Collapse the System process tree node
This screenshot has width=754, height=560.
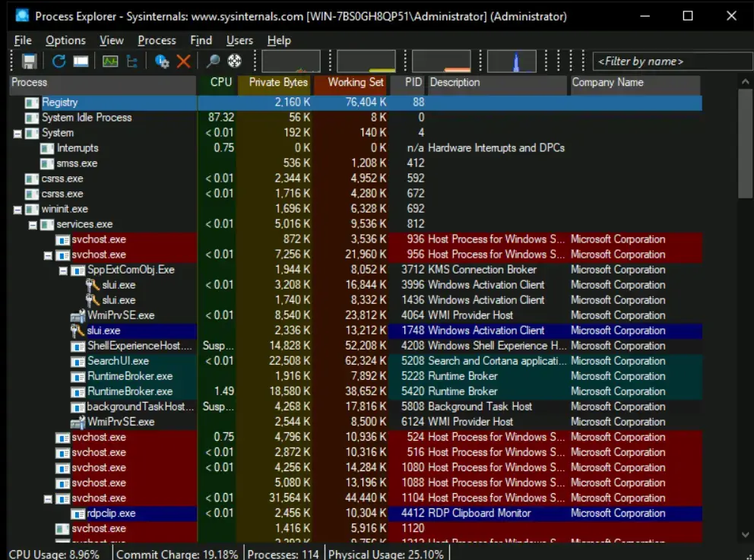pos(17,134)
